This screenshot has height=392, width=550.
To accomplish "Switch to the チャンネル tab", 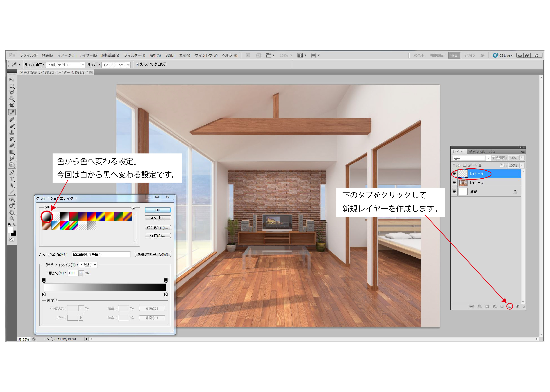I will point(477,152).
